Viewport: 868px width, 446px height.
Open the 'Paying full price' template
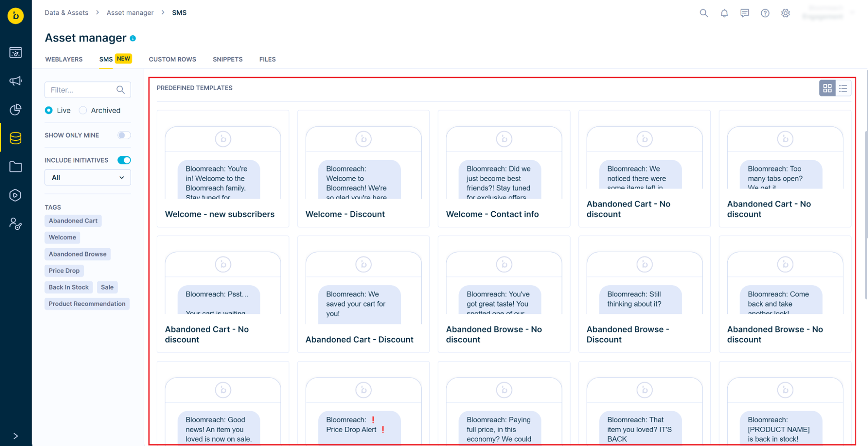coord(504,403)
